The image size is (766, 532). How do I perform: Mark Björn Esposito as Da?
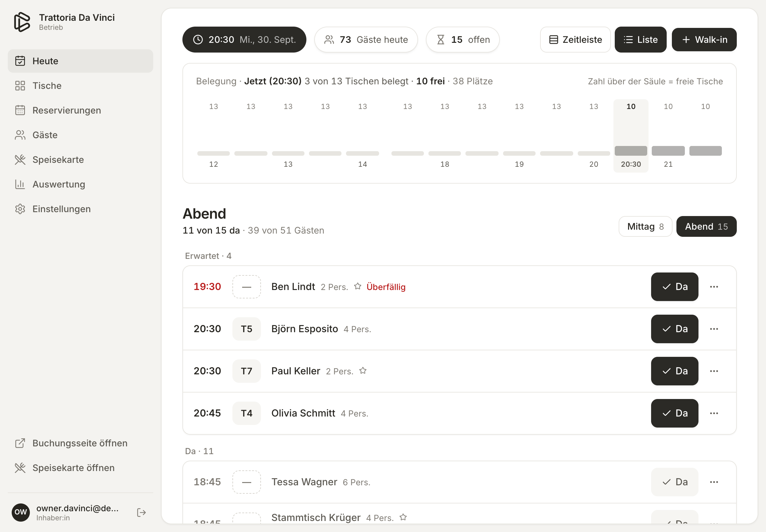point(674,329)
